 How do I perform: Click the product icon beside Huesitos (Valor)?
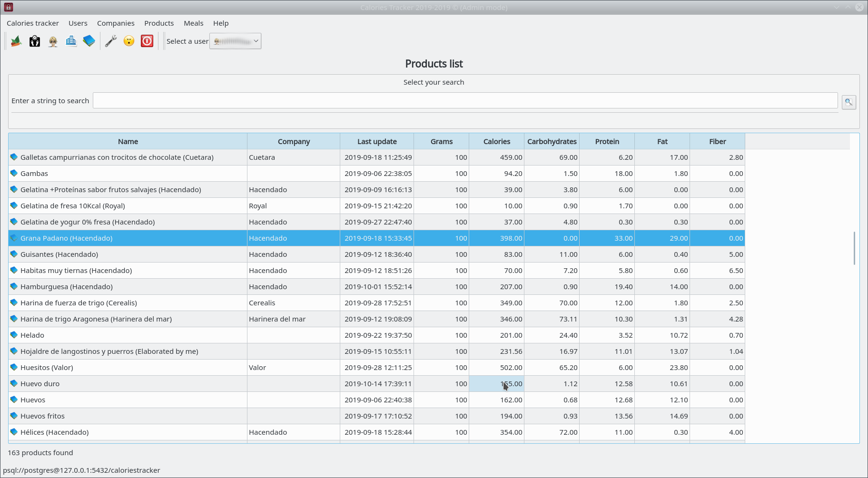(x=14, y=367)
